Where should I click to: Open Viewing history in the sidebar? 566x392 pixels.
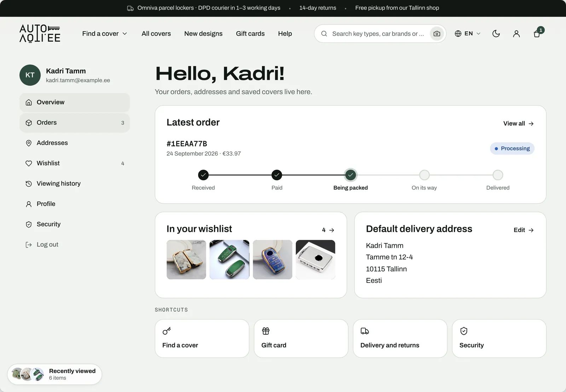coord(75,183)
